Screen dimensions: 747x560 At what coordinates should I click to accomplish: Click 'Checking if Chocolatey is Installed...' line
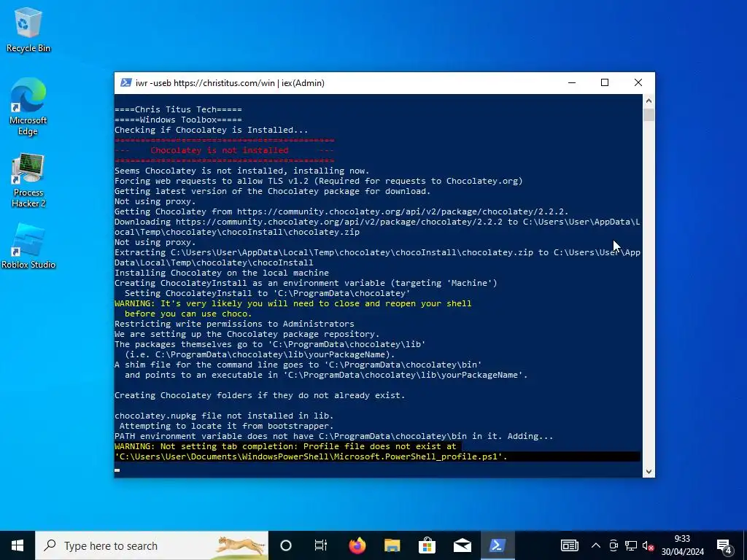tap(212, 130)
